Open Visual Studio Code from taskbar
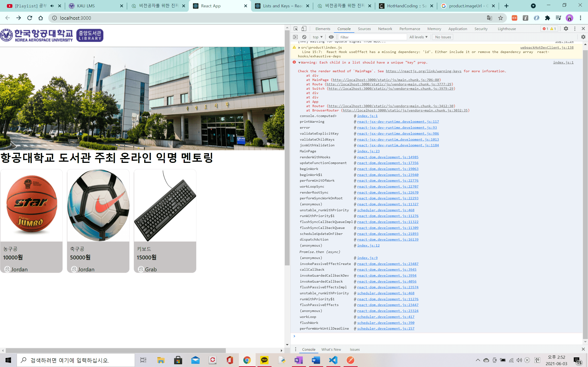This screenshot has height=367, width=588. tap(333, 360)
